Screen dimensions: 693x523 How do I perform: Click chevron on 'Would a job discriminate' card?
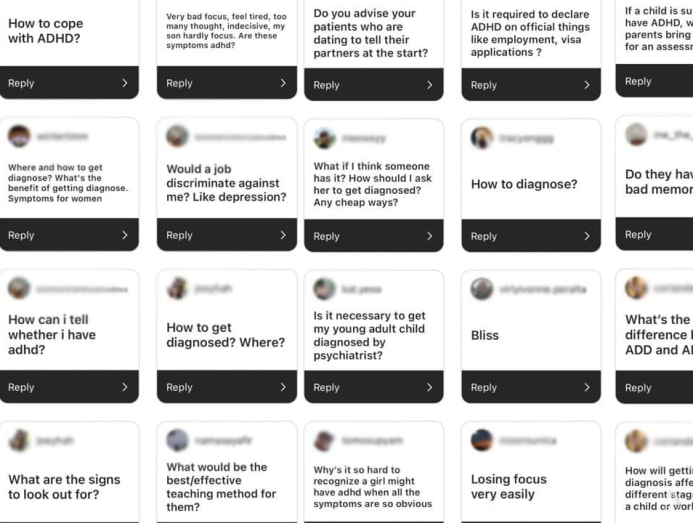click(x=283, y=235)
